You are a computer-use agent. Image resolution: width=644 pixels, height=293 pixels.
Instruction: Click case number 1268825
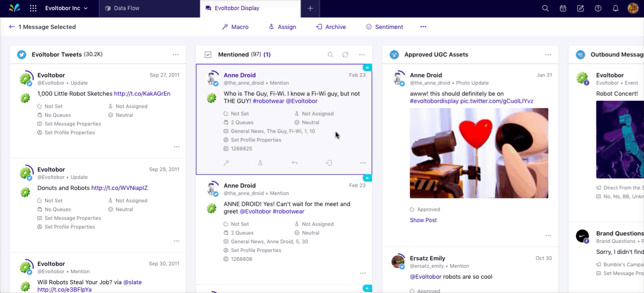238,149
